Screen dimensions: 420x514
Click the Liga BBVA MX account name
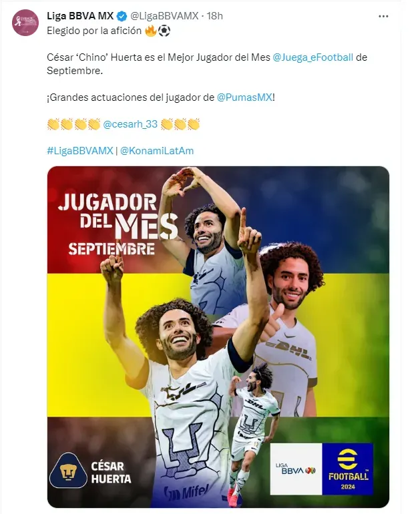click(80, 16)
